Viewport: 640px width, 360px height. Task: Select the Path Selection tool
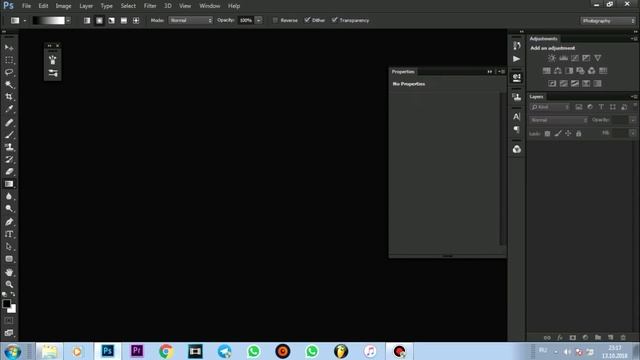[x=9, y=247]
